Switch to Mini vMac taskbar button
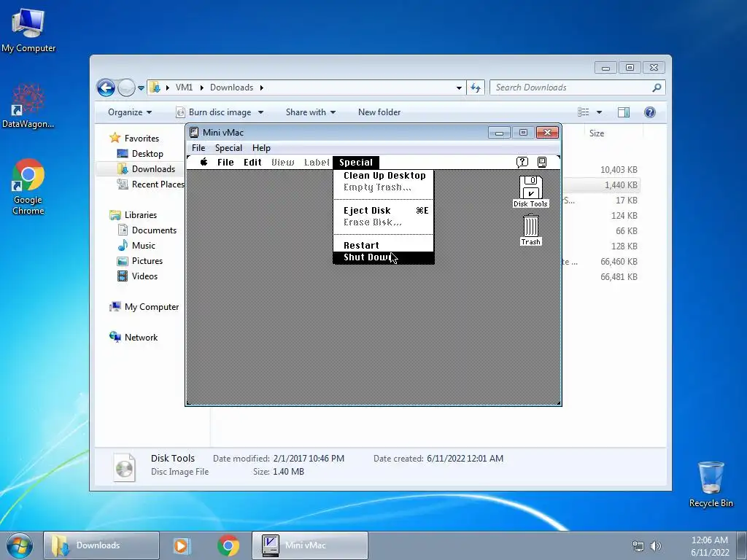 coord(309,545)
